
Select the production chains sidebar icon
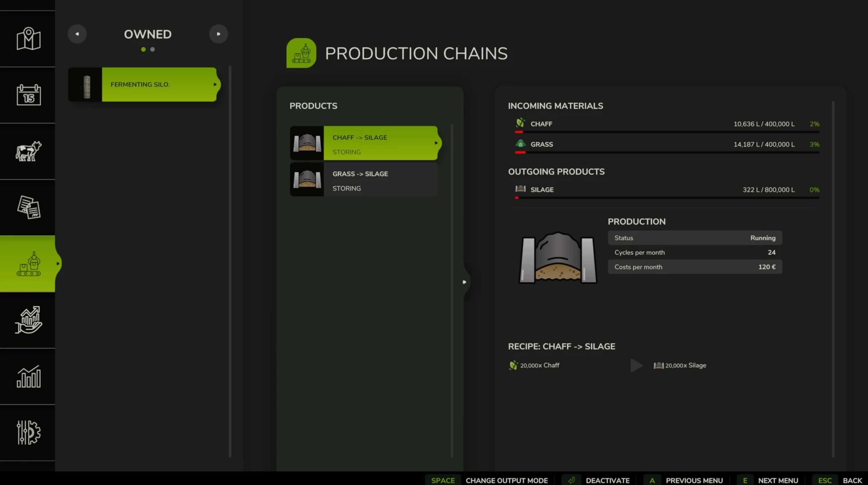[29, 264]
